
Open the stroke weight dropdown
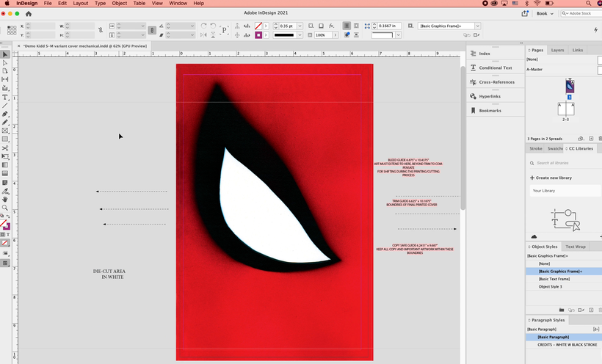[x=300, y=26]
